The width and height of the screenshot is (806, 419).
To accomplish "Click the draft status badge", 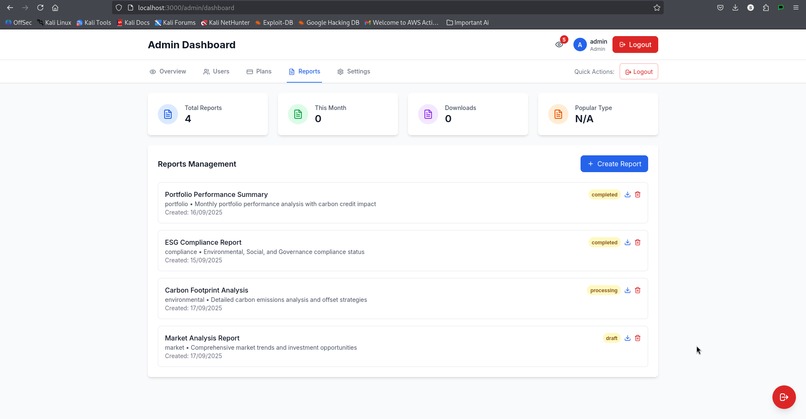I will (611, 338).
